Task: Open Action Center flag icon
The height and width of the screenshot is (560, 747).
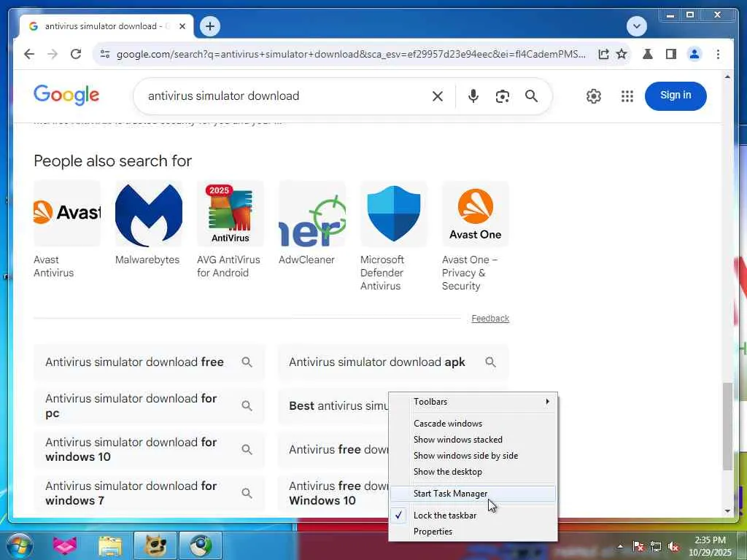Action: point(638,546)
